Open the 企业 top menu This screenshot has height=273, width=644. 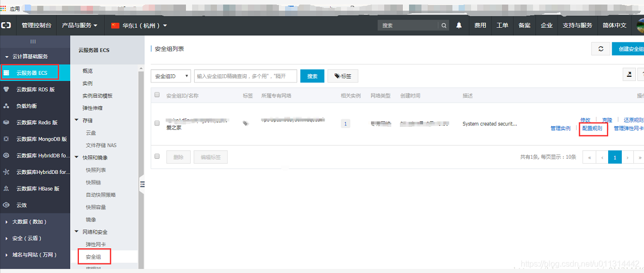(546, 25)
